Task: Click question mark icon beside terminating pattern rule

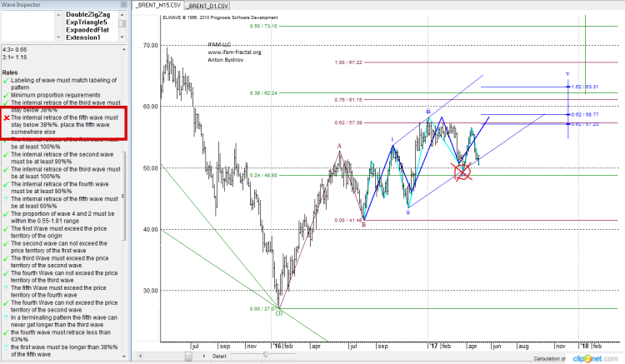Action: pos(6,317)
